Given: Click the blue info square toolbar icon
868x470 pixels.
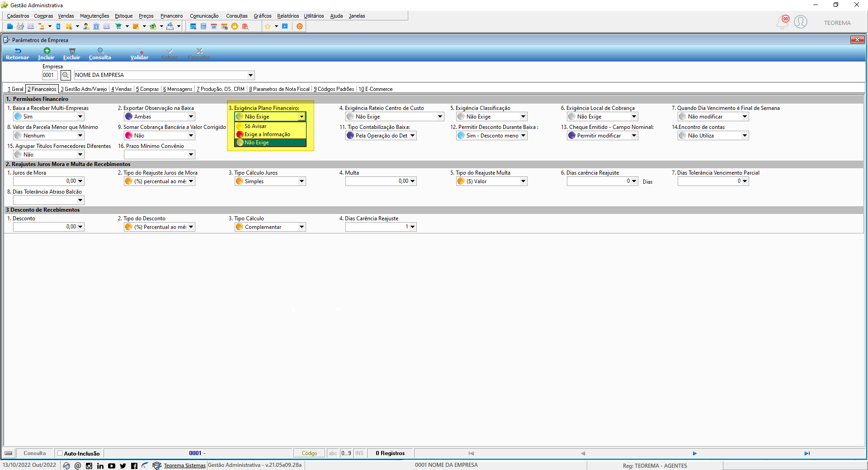Looking at the screenshot, I should 285,26.
